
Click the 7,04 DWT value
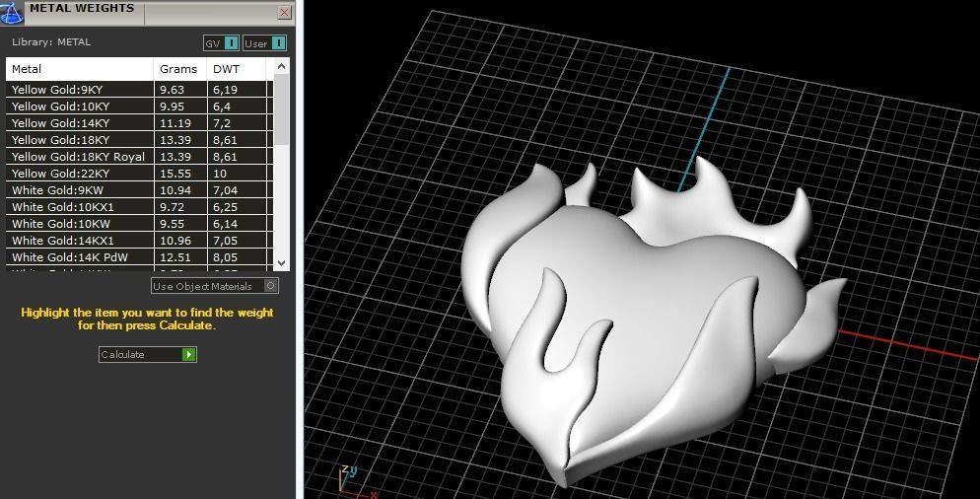tap(225, 190)
